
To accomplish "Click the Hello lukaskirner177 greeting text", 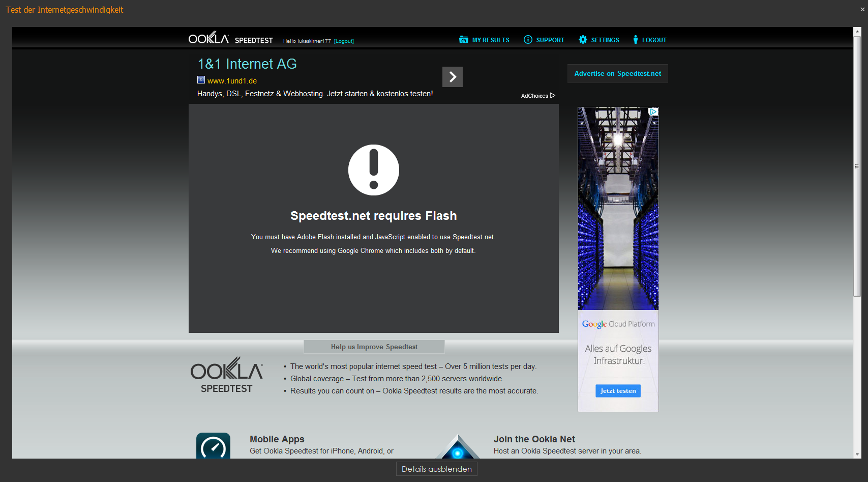I will point(307,41).
